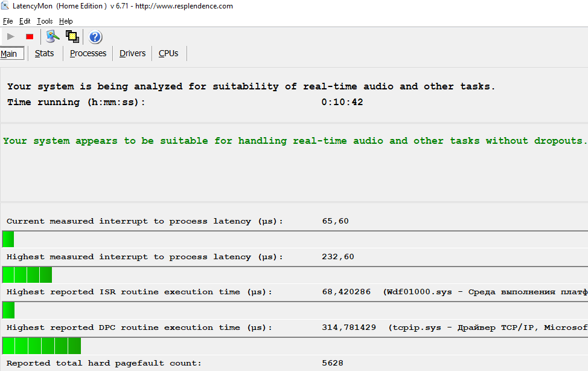
Task: Click the 'Your system is being analyzed' line
Action: pyautogui.click(x=251, y=86)
